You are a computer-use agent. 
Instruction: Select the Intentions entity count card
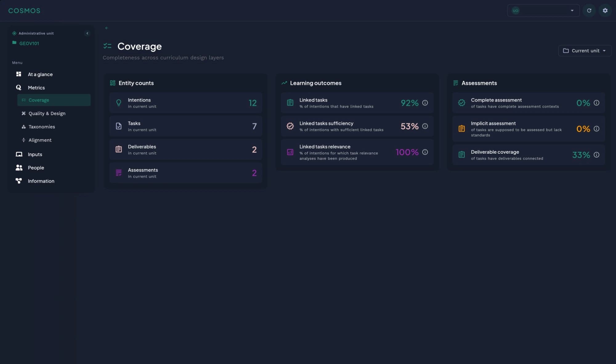[185, 103]
